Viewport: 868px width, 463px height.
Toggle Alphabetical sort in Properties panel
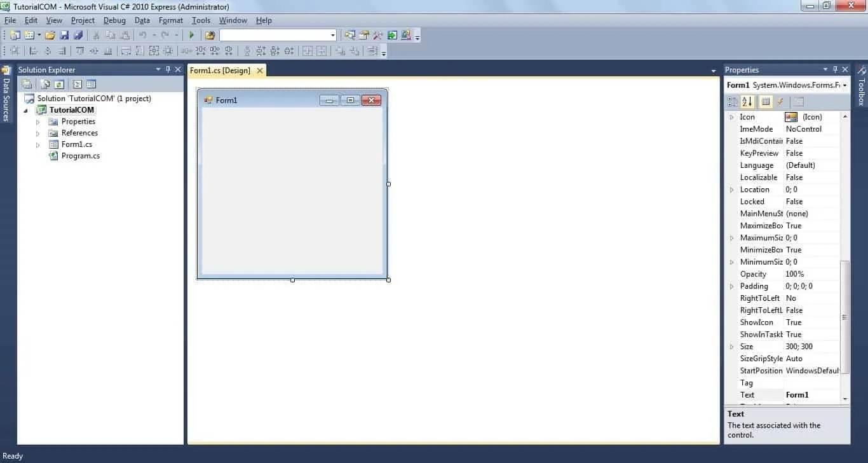click(747, 102)
